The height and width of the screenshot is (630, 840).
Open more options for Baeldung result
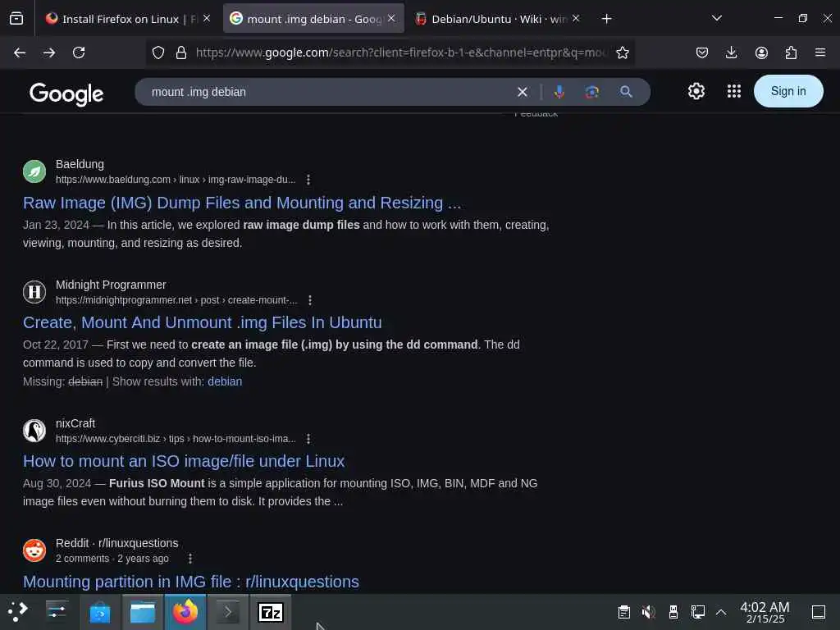(x=308, y=180)
